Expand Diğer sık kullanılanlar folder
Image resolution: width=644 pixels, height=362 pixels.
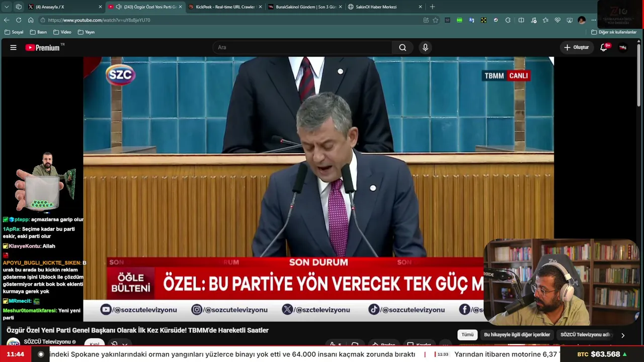[x=614, y=32]
